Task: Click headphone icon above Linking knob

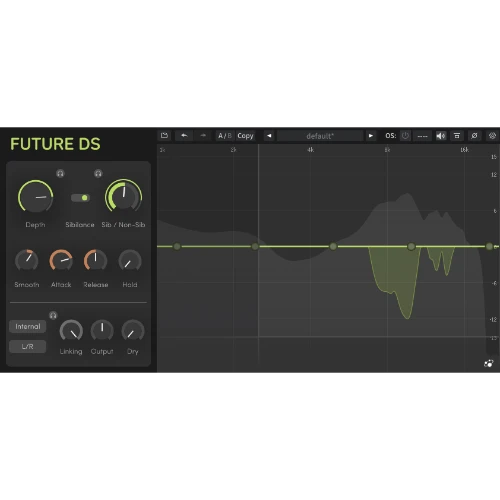Action: coord(53,315)
